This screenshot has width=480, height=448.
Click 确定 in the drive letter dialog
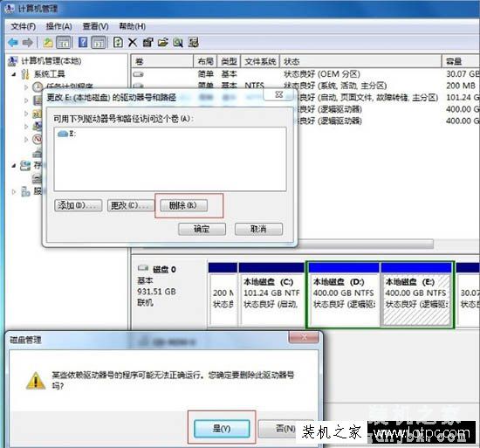202,229
